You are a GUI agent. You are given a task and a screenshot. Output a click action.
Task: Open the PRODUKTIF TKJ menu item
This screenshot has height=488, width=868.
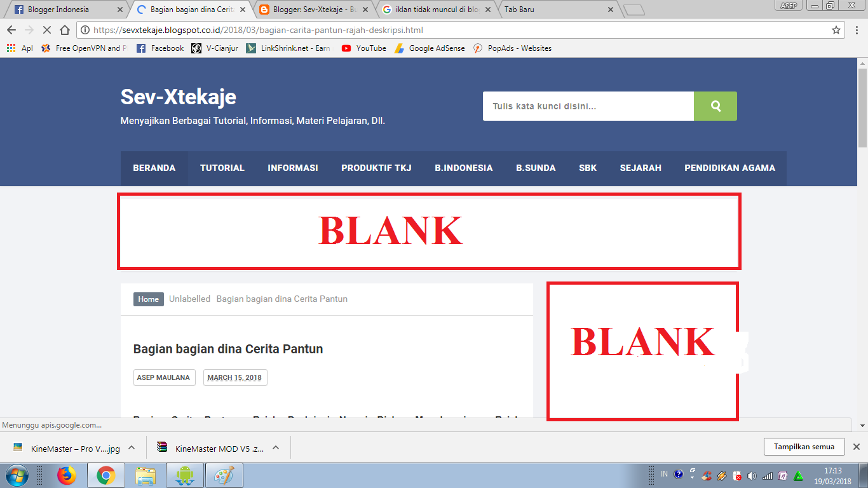(x=376, y=168)
